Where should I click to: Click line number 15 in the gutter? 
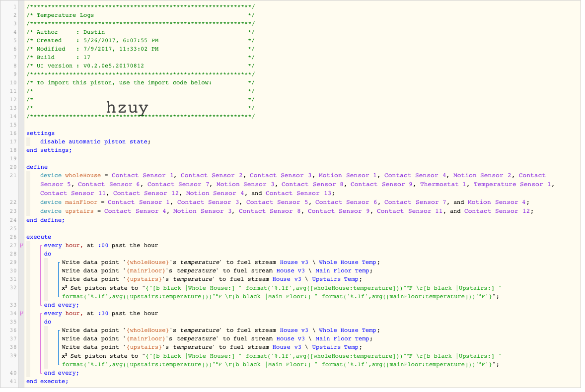(x=13, y=125)
